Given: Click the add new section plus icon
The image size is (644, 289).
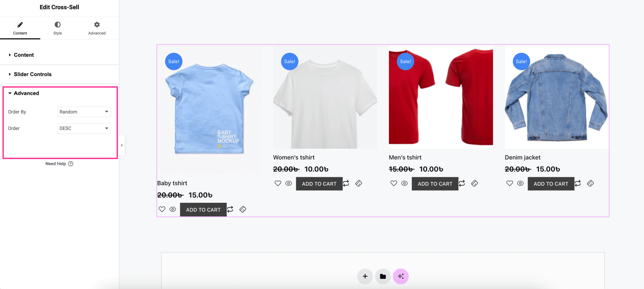Looking at the screenshot, I should 365,276.
